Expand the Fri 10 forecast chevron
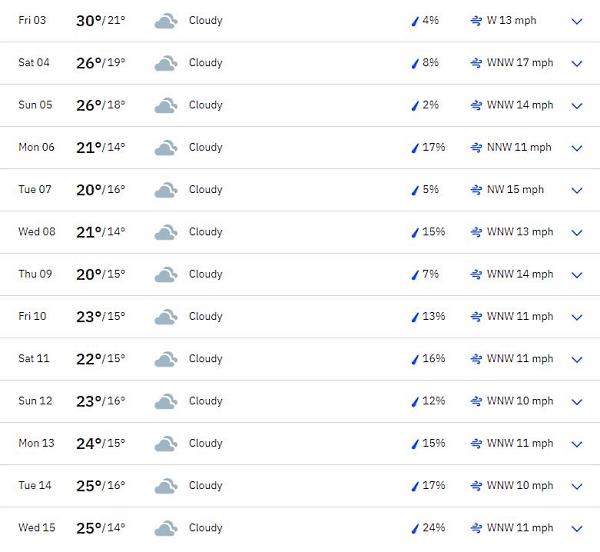Image resolution: width=600 pixels, height=552 pixels. tap(577, 317)
